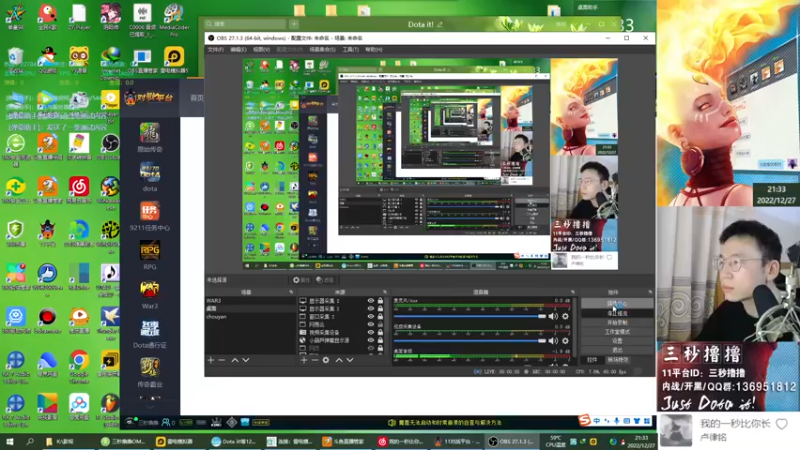800x450 pixels.
Task: Open 视图(V) menu in OBS
Action: [261, 49]
